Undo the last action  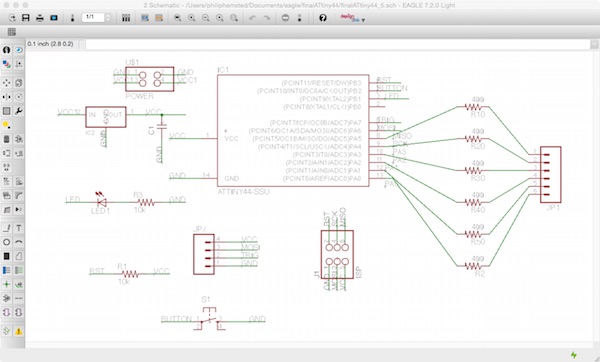253,18
